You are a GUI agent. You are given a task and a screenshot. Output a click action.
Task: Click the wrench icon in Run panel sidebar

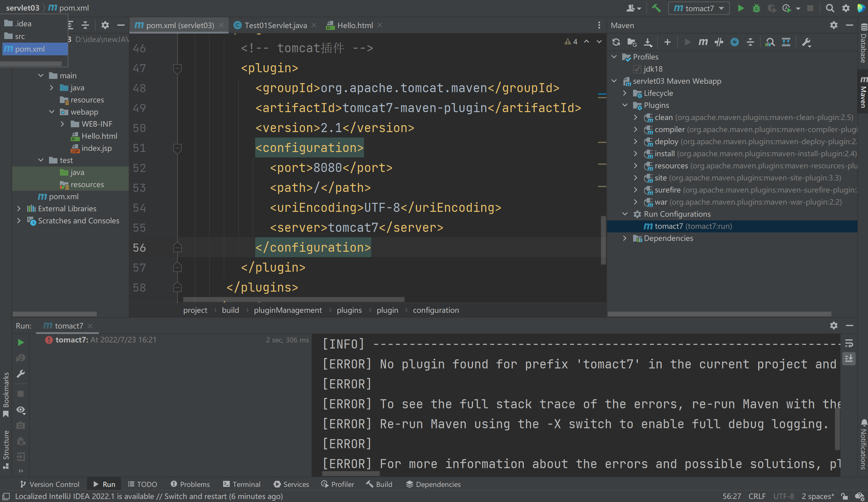pyautogui.click(x=21, y=374)
